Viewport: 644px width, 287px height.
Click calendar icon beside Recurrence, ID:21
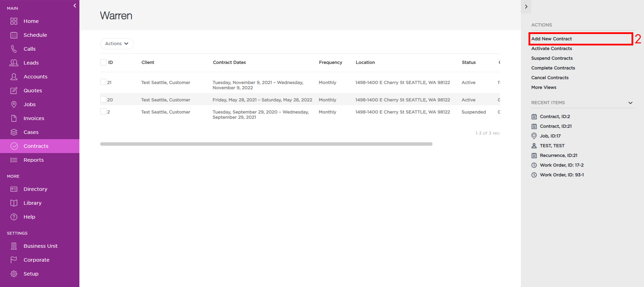(x=534, y=155)
